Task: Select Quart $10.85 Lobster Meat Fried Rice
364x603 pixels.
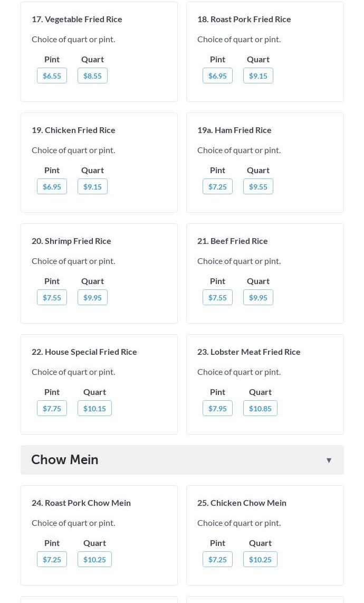Action: 260,408
